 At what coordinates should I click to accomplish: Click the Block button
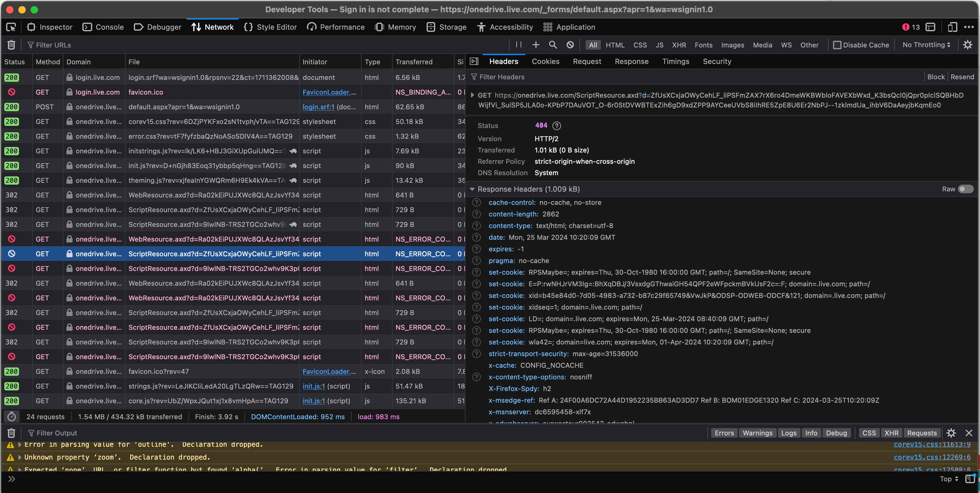pyautogui.click(x=936, y=77)
